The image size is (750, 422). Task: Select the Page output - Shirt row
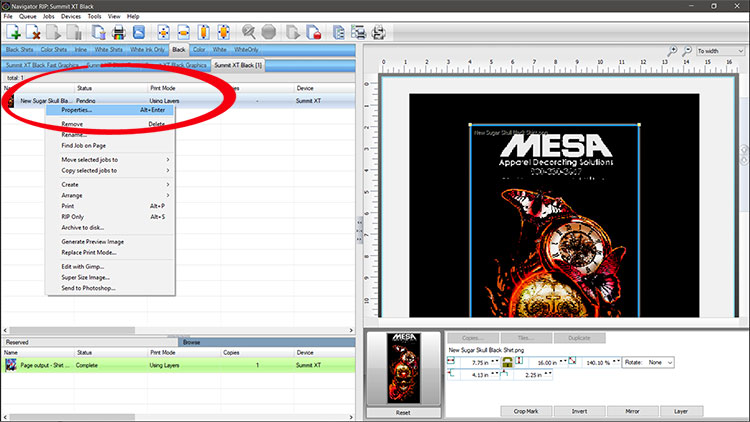178,366
